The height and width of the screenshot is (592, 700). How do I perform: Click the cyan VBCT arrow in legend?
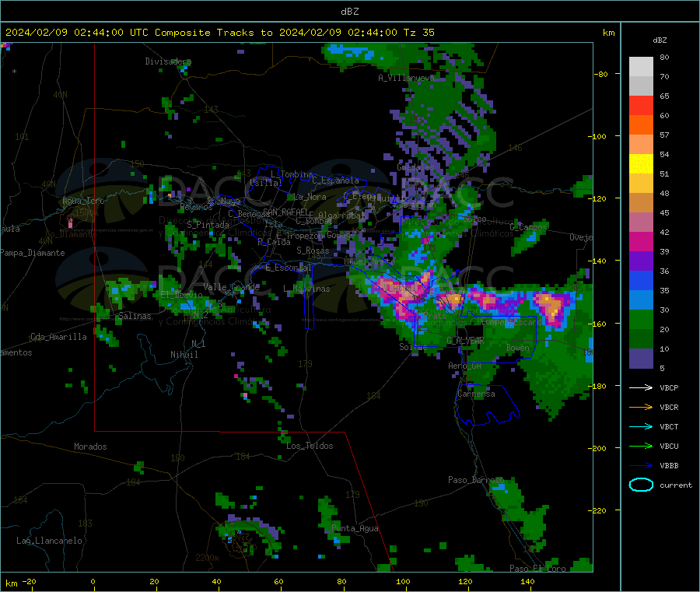641,427
